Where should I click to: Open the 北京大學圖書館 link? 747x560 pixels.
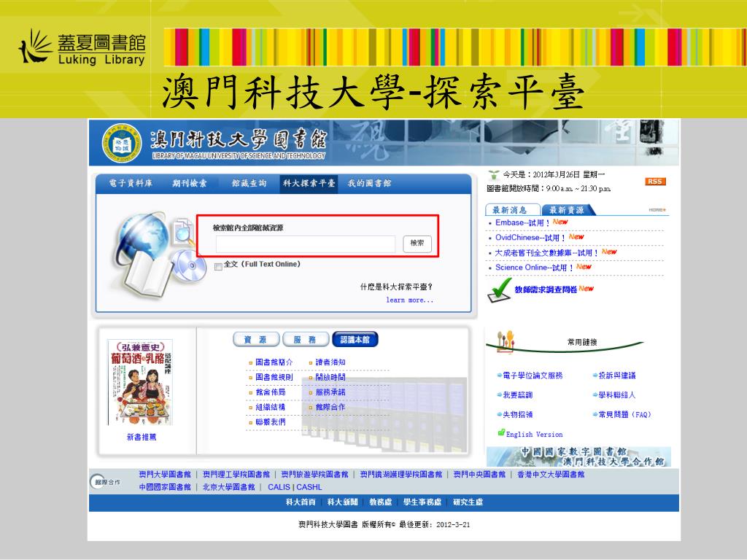[228, 487]
